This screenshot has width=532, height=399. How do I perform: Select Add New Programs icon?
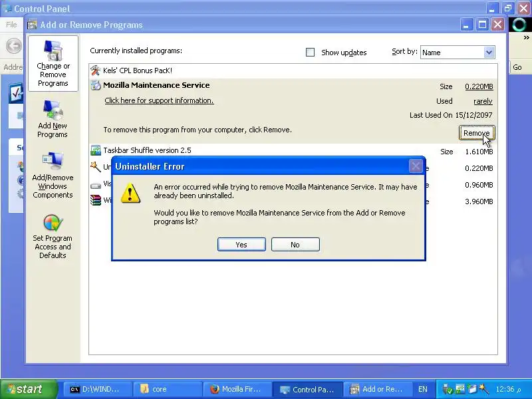[x=53, y=119]
